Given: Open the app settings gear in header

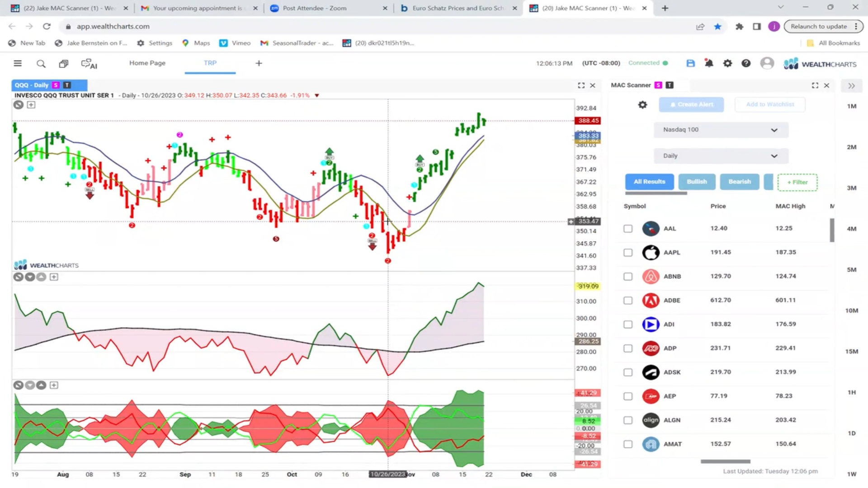Looking at the screenshot, I should (727, 63).
